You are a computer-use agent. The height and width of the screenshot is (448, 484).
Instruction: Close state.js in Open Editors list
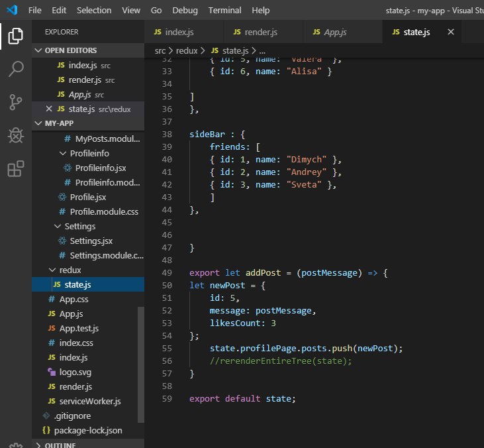click(49, 109)
